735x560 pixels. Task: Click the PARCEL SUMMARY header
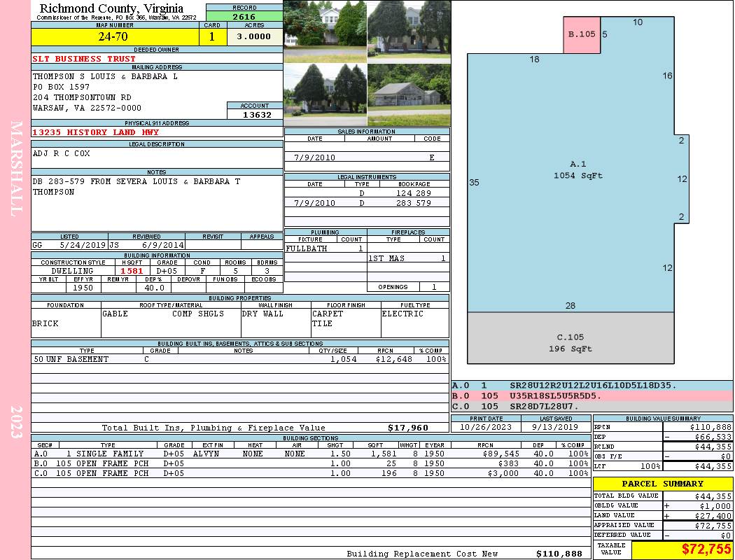(x=662, y=484)
